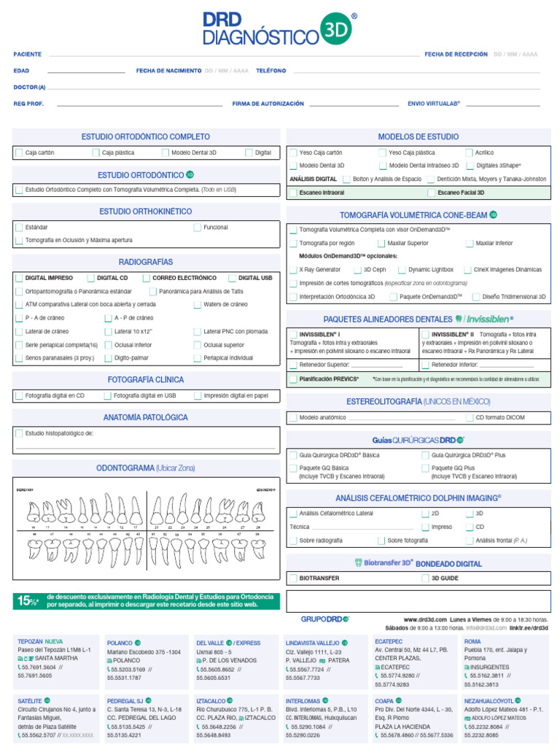
Task: Click the 3D badge next to COAPA
Action: tap(399, 701)
